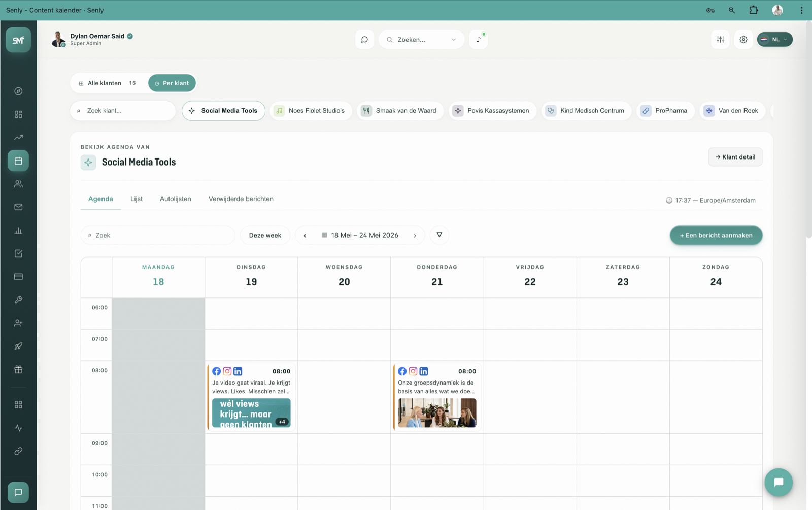812x510 pixels.
Task: Select the calendar icon in sidebar
Action: click(x=18, y=161)
